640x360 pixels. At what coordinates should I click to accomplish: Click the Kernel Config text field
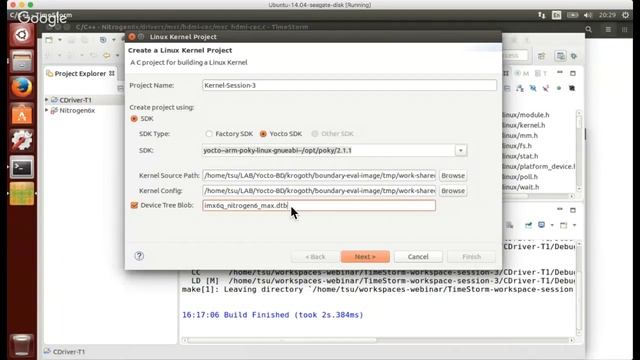pos(319,191)
